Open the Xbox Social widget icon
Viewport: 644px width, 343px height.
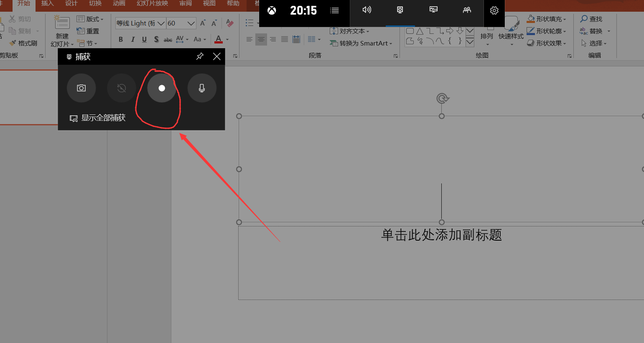467,10
